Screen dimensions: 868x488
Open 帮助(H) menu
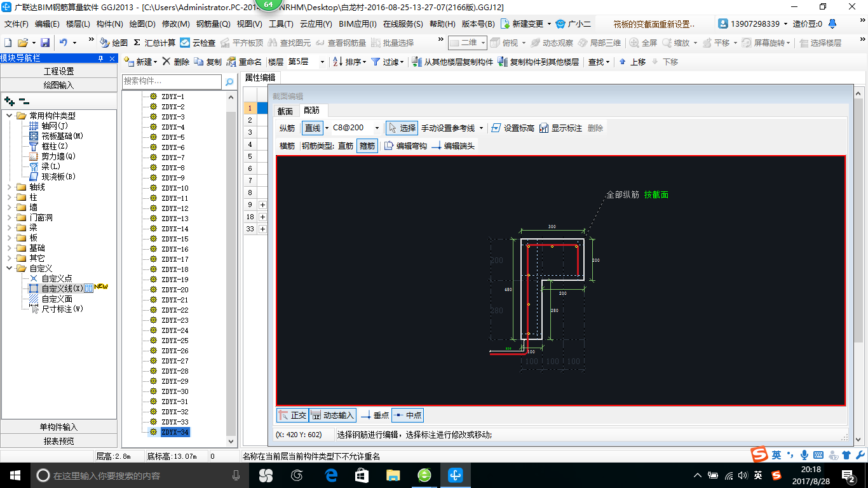pos(442,24)
